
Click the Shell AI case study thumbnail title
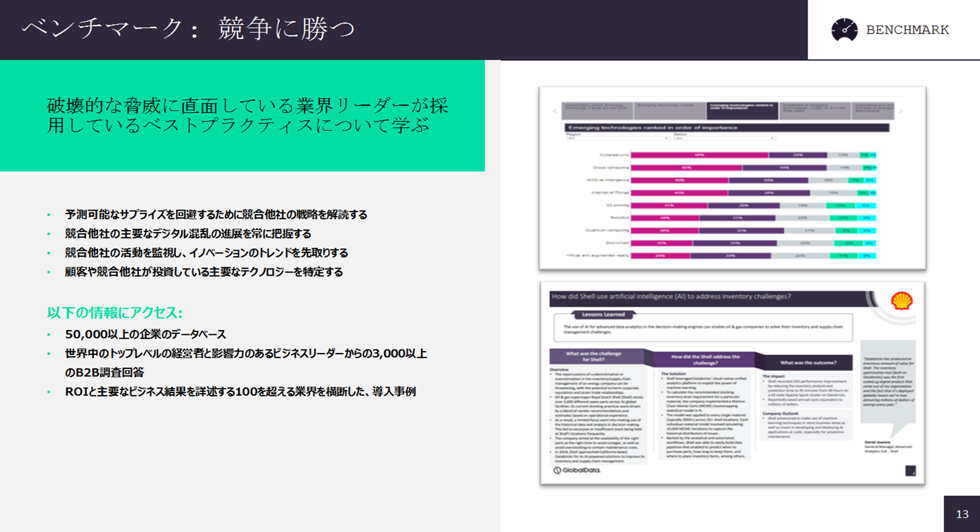(x=671, y=296)
